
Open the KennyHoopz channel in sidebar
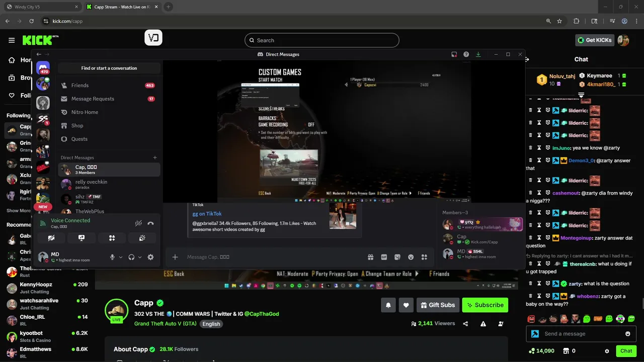pos(47,288)
